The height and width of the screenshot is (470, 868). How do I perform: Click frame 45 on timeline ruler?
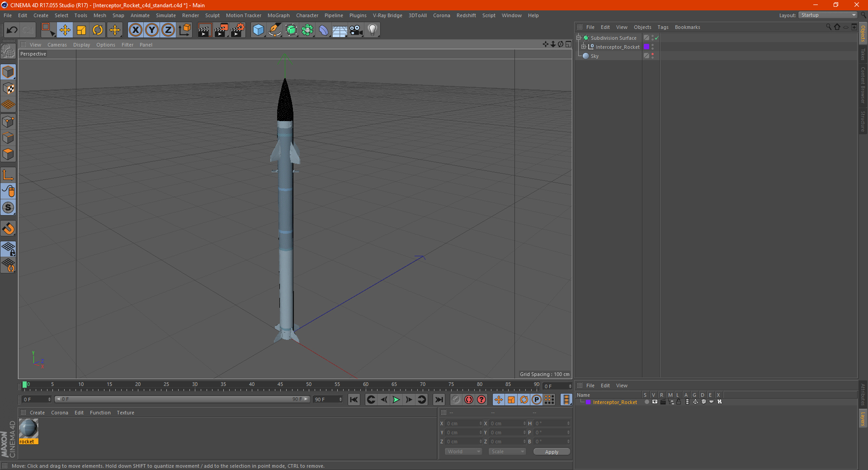[280, 385]
